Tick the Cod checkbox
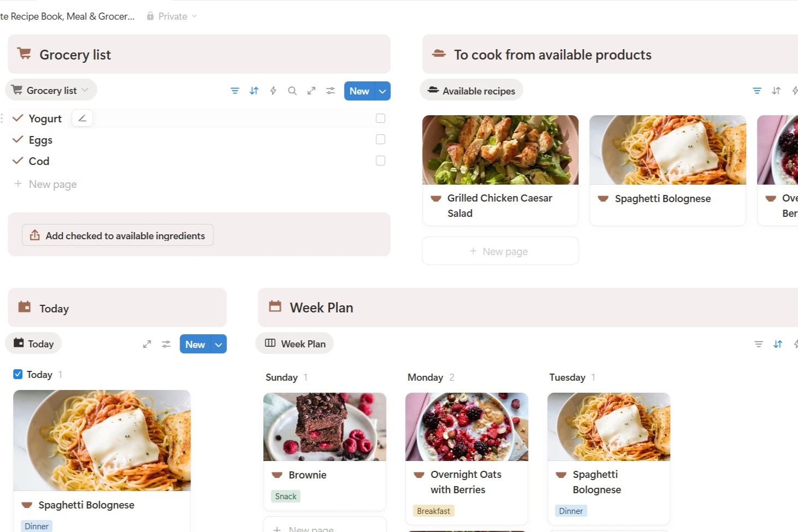 point(381,161)
